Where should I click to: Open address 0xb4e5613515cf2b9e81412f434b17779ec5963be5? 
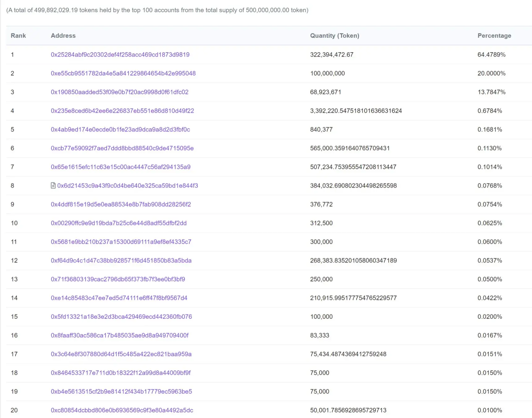point(121,391)
